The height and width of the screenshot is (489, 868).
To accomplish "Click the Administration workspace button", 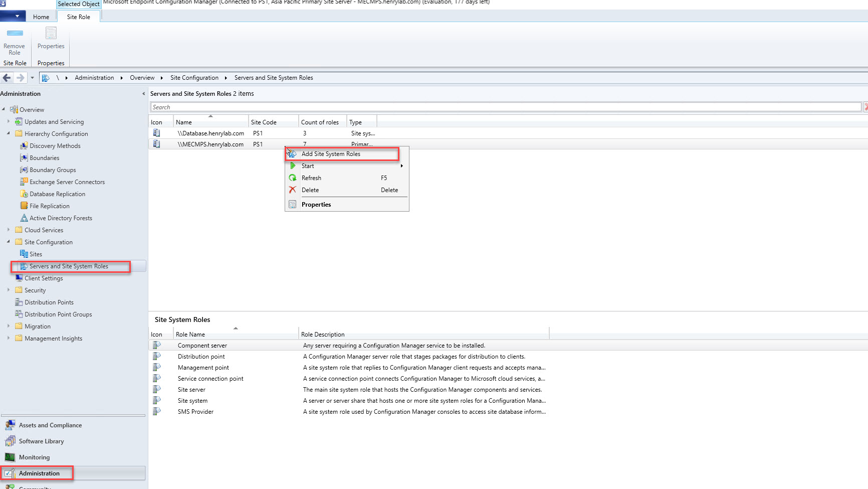I will coord(39,473).
